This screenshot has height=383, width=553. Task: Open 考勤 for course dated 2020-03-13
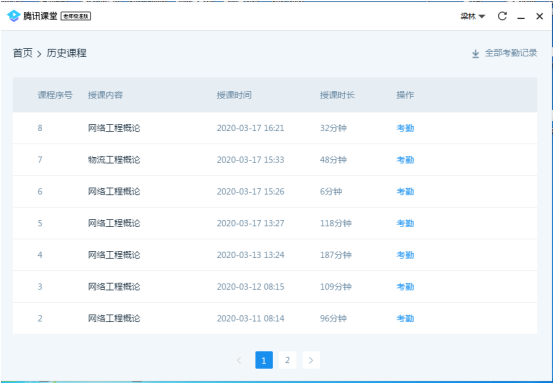(x=405, y=255)
